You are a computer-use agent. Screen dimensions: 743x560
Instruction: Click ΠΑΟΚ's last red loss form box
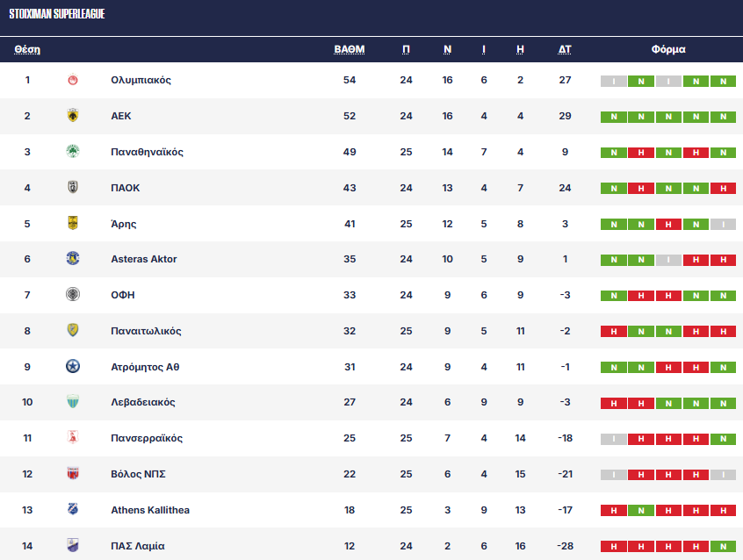tap(723, 189)
